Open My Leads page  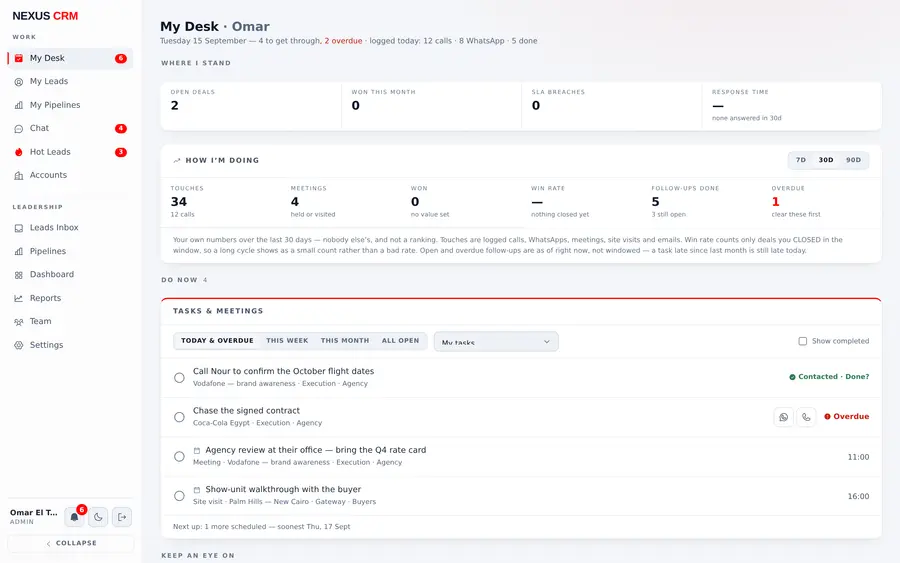point(71,81)
